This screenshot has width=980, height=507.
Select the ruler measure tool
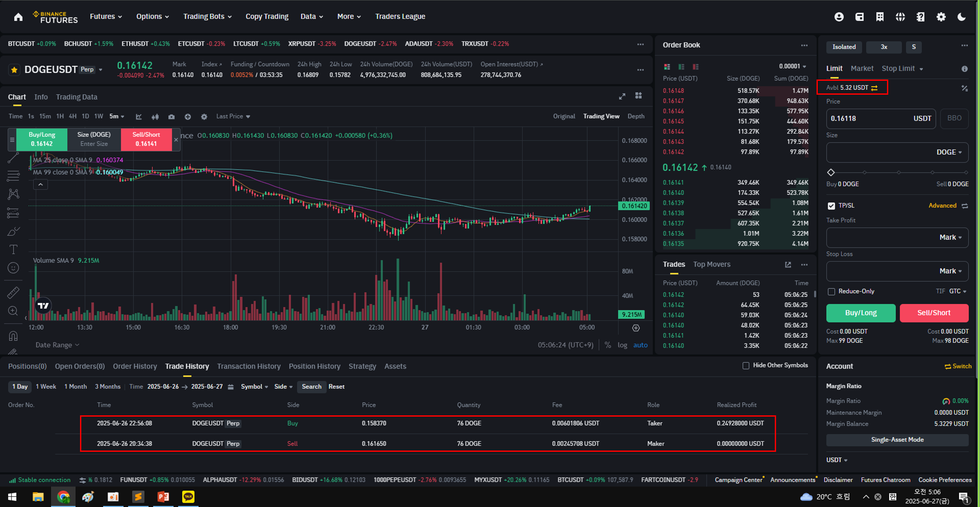point(13,293)
